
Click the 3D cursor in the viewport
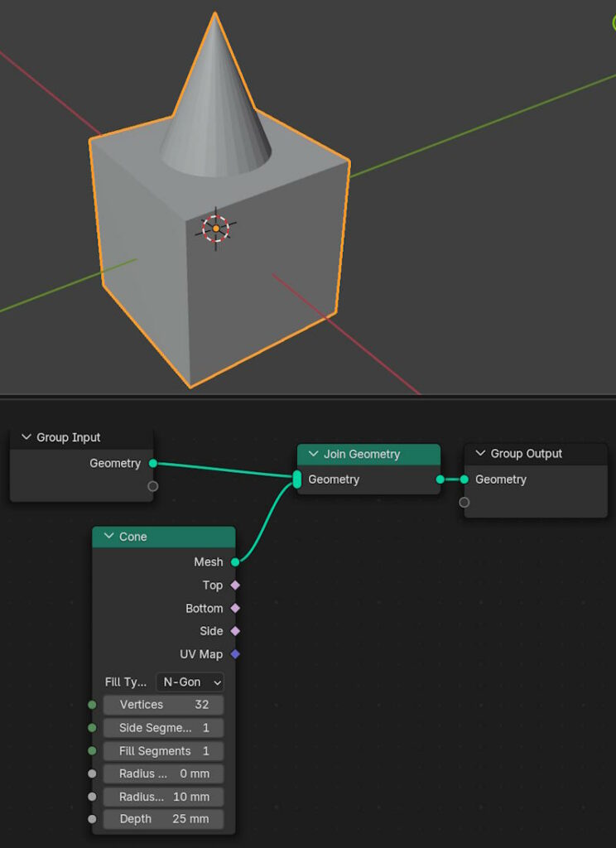click(216, 228)
